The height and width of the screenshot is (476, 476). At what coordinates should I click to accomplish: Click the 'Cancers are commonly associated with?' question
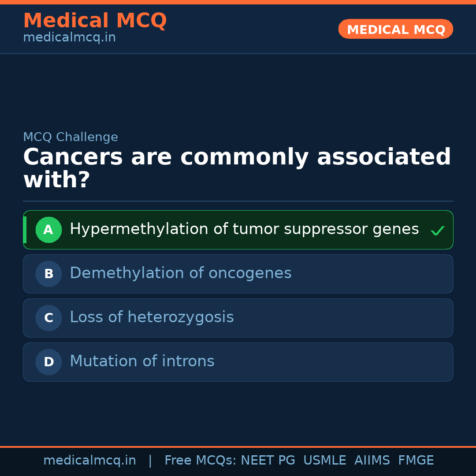[237, 168]
